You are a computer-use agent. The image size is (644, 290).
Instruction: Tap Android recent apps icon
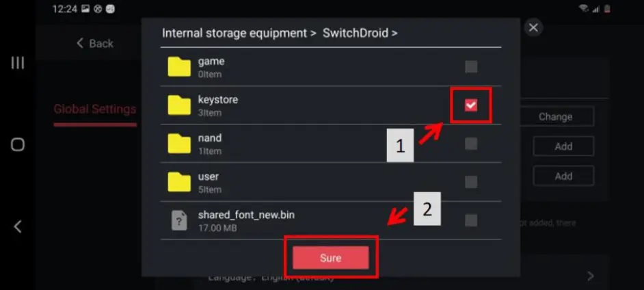(x=18, y=63)
